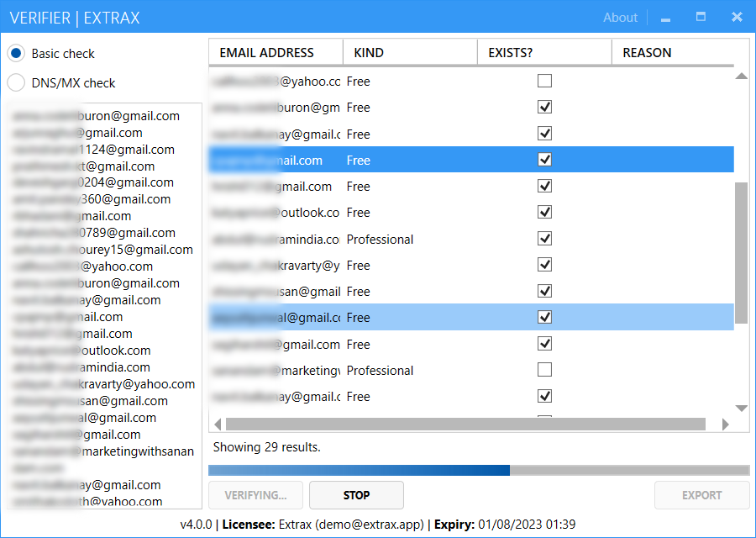The width and height of the screenshot is (756, 538).
Task: Click marketingwithsanan entry in email list
Action: pyautogui.click(x=103, y=451)
